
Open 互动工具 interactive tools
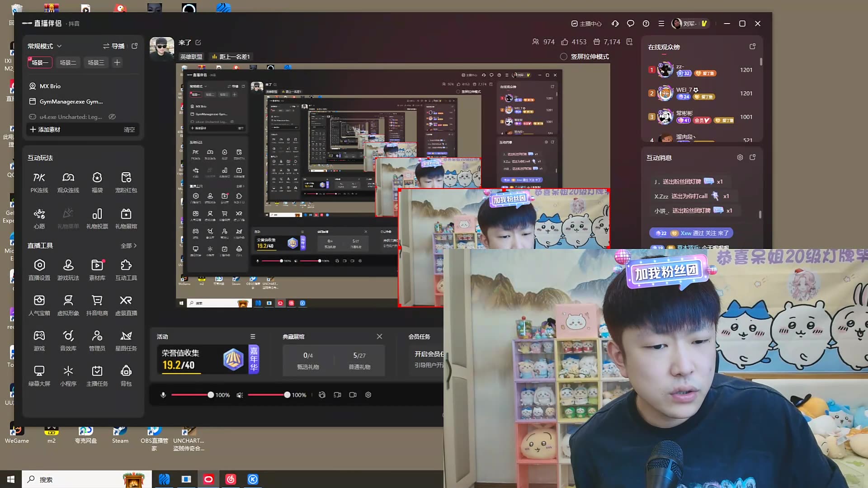pos(126,270)
